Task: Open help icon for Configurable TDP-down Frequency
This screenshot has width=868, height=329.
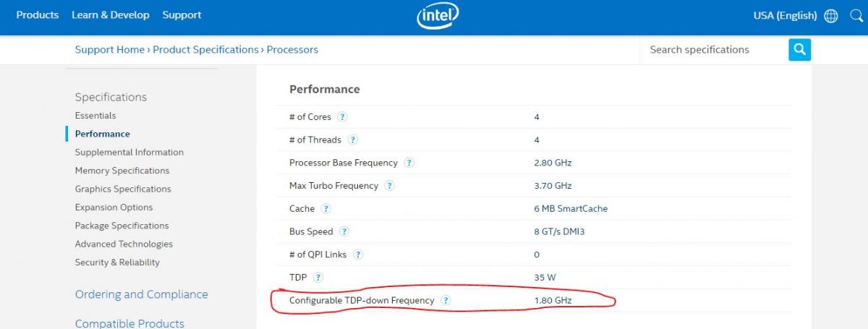Action: pyautogui.click(x=446, y=300)
